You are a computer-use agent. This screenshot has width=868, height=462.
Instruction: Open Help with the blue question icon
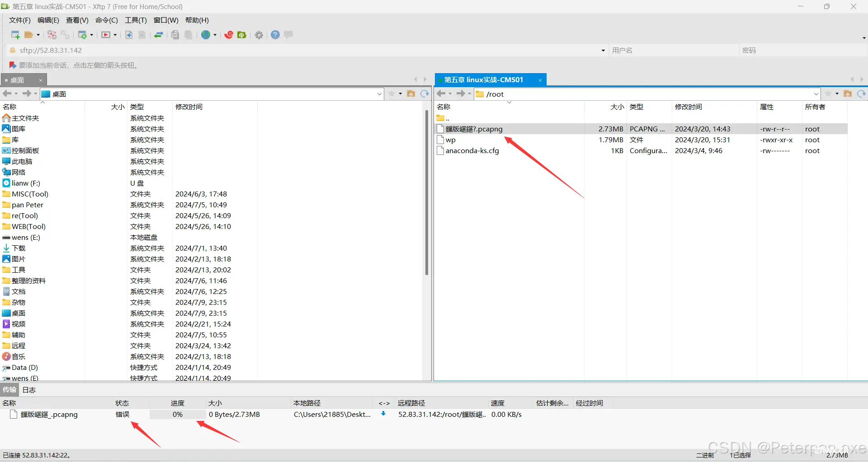click(275, 35)
